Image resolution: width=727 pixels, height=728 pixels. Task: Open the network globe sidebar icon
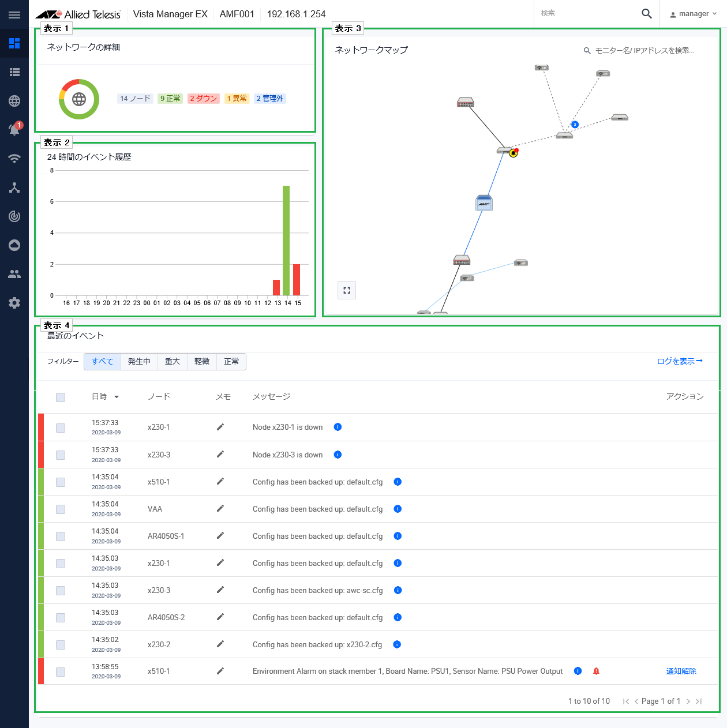point(14,101)
